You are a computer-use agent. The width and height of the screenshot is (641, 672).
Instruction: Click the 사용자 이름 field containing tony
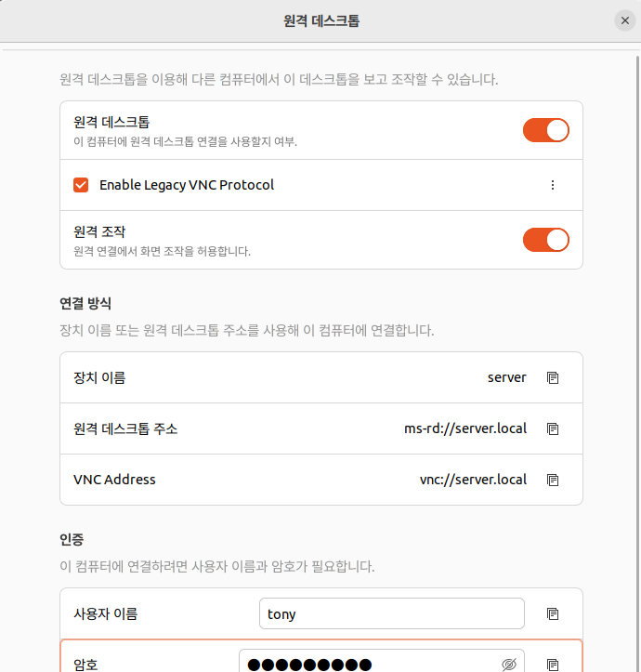(x=392, y=613)
